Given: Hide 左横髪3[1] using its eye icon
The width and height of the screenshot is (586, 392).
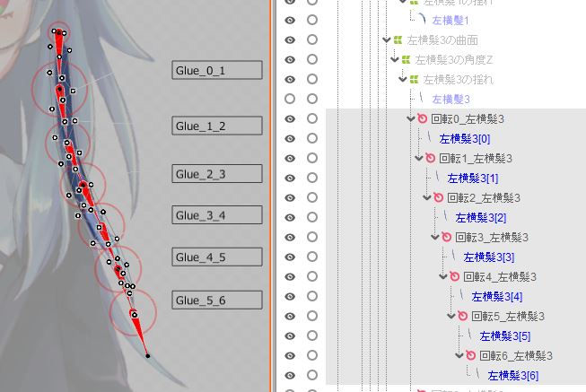Looking at the screenshot, I should tap(290, 179).
